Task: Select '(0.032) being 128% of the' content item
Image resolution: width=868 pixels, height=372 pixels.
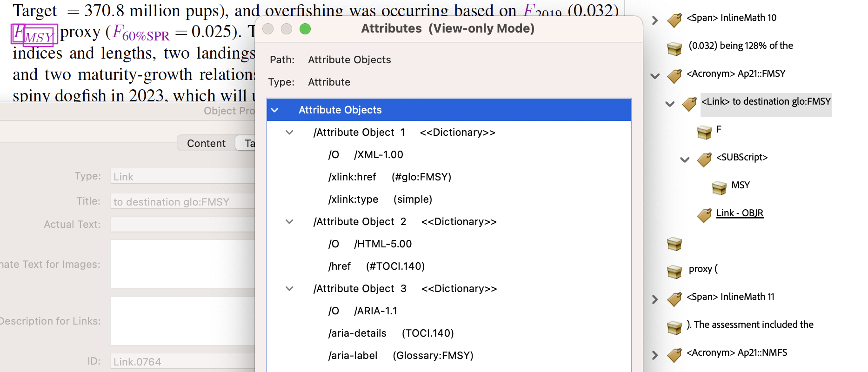Action: [741, 46]
